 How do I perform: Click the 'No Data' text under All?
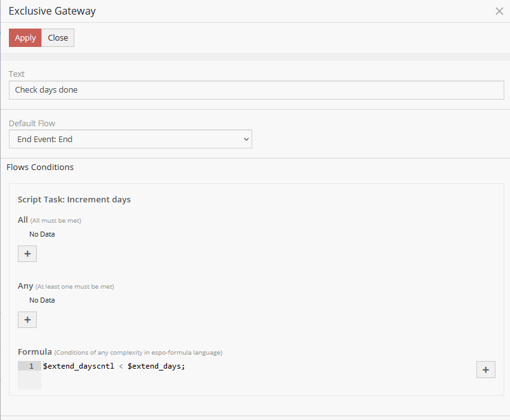pyautogui.click(x=42, y=234)
